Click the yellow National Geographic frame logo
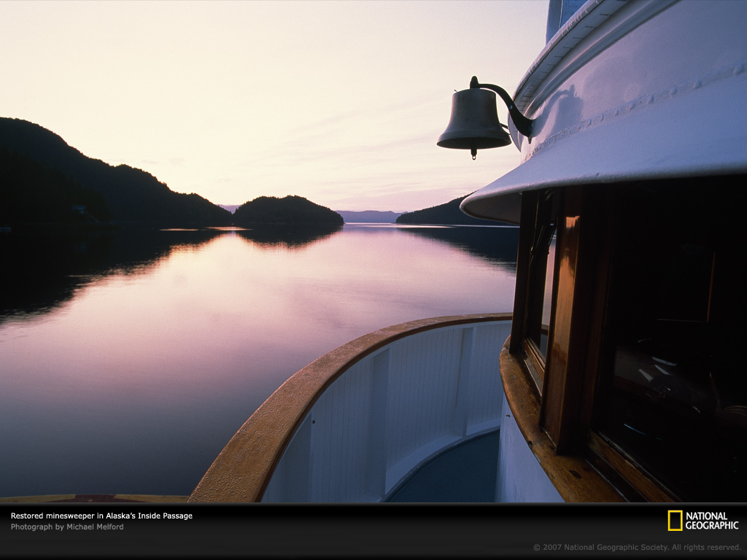The width and height of the screenshot is (747, 560). pos(675,520)
